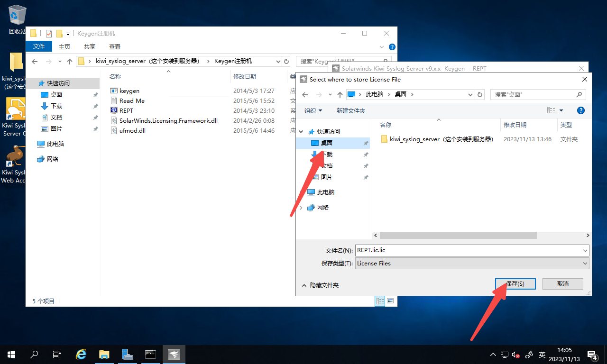The width and height of the screenshot is (607, 364).
Task: Click the Save button
Action: coord(515,283)
